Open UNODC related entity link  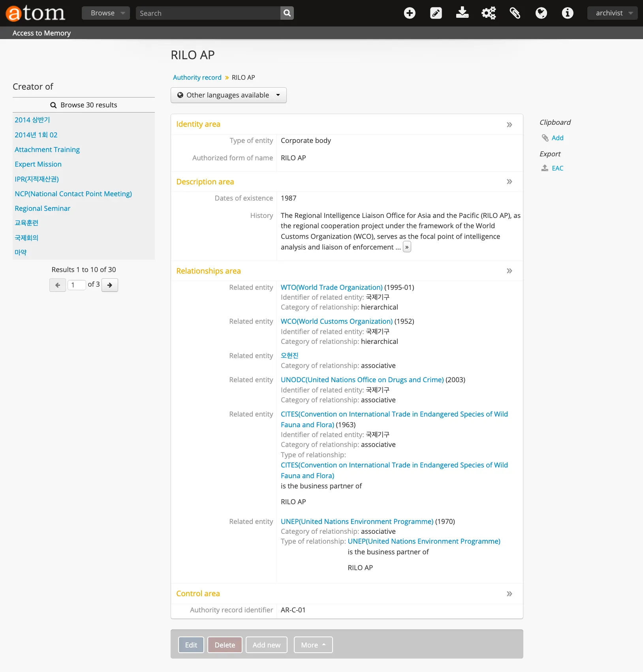tap(362, 380)
